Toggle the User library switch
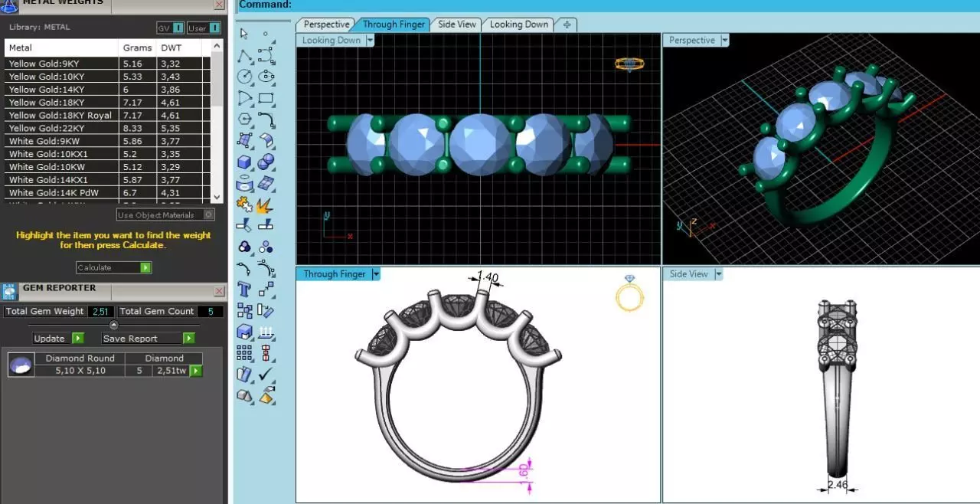Screen dimensions: 980x504 click(203, 28)
